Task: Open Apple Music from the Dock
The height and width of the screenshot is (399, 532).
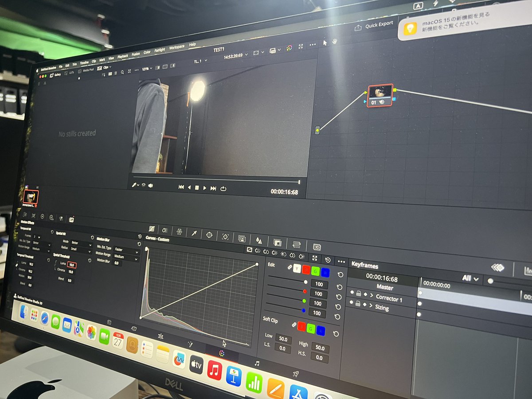Action: pyautogui.click(x=215, y=370)
